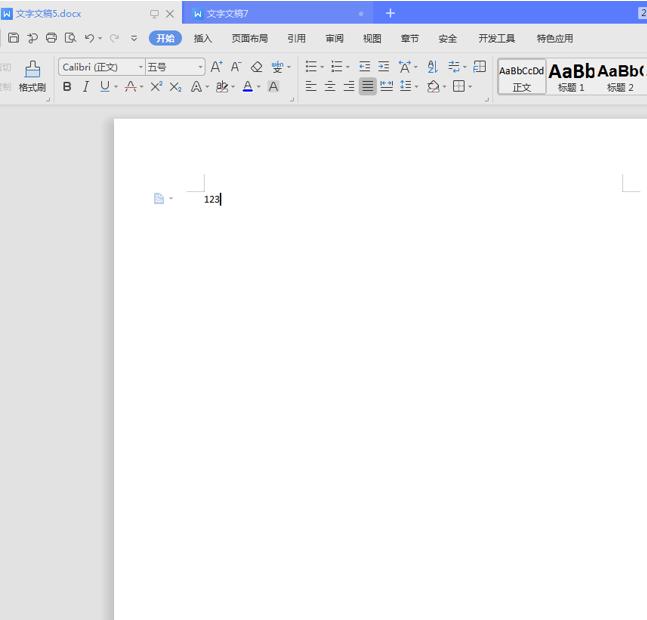
Task: Click the 格式刷 format painter icon
Action: tap(32, 70)
